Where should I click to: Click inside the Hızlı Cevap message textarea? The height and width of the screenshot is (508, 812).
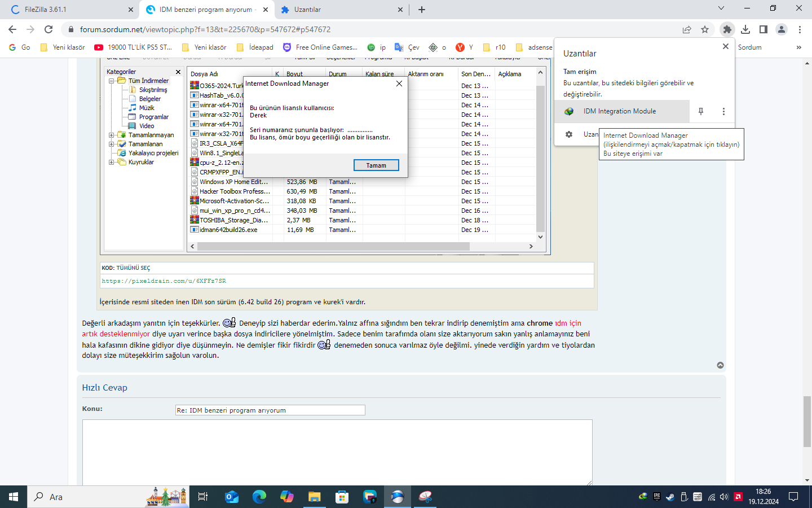(x=337, y=453)
